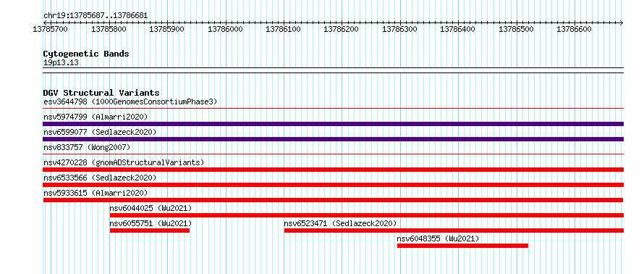Open the nsv6599077 (Sedlazeck2020) label

[100, 132]
